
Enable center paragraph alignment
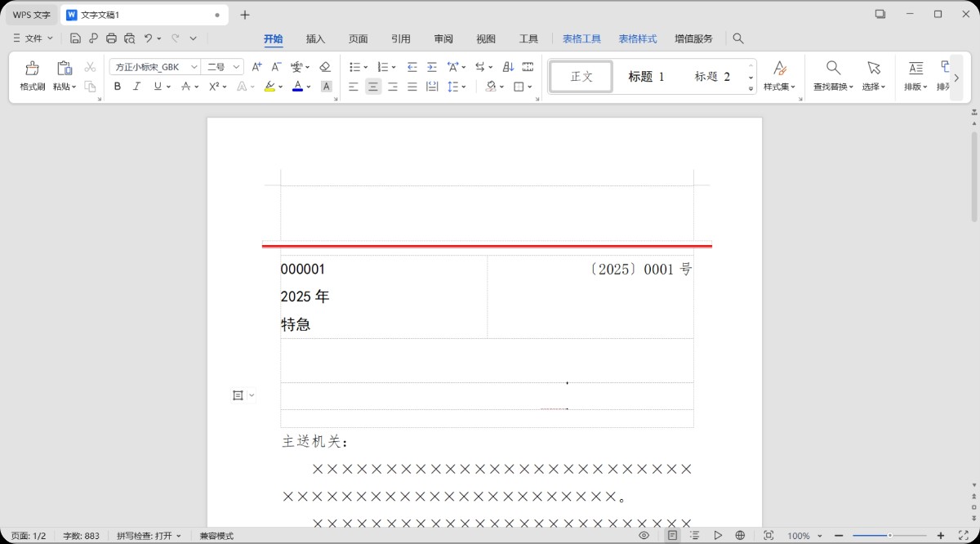[373, 87]
